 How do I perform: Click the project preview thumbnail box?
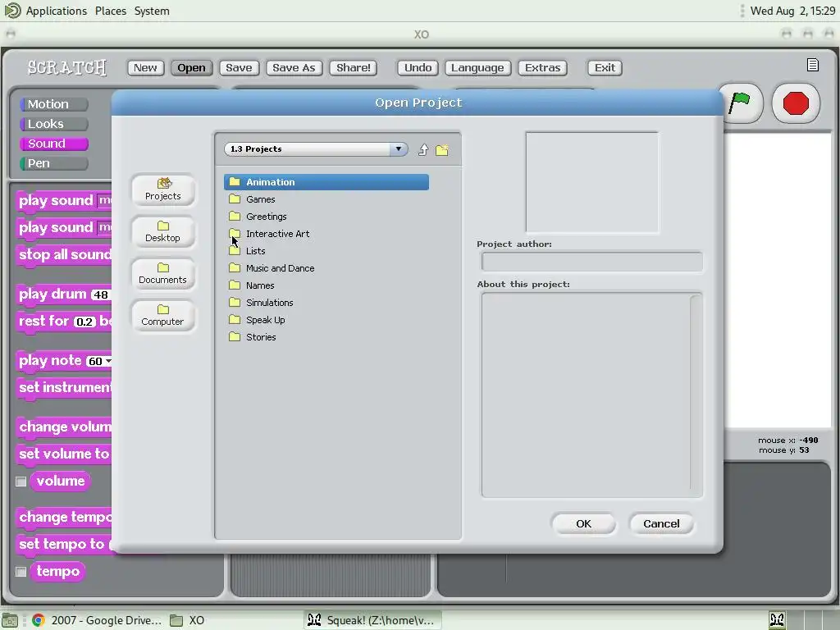[592, 182]
